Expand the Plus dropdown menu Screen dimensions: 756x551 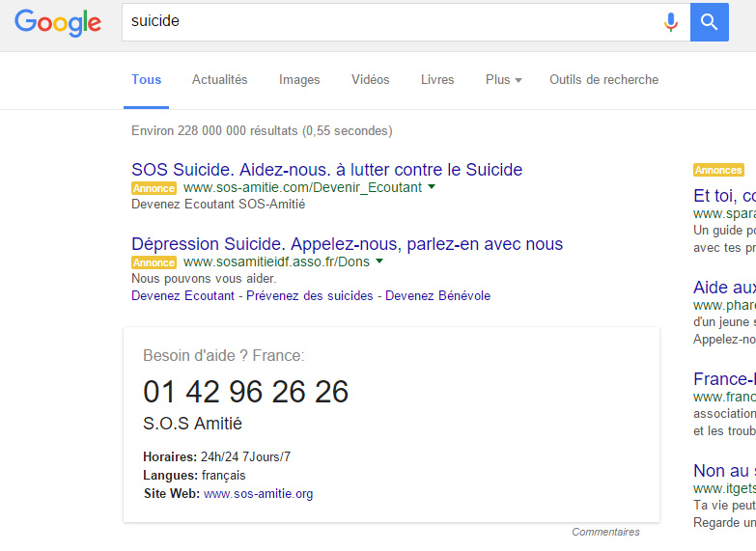503,79
